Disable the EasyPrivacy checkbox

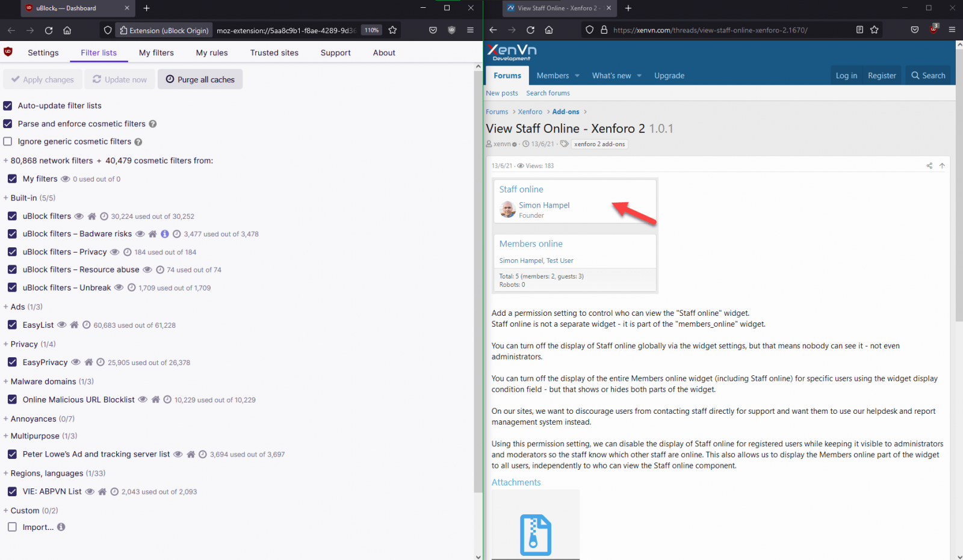pyautogui.click(x=12, y=362)
